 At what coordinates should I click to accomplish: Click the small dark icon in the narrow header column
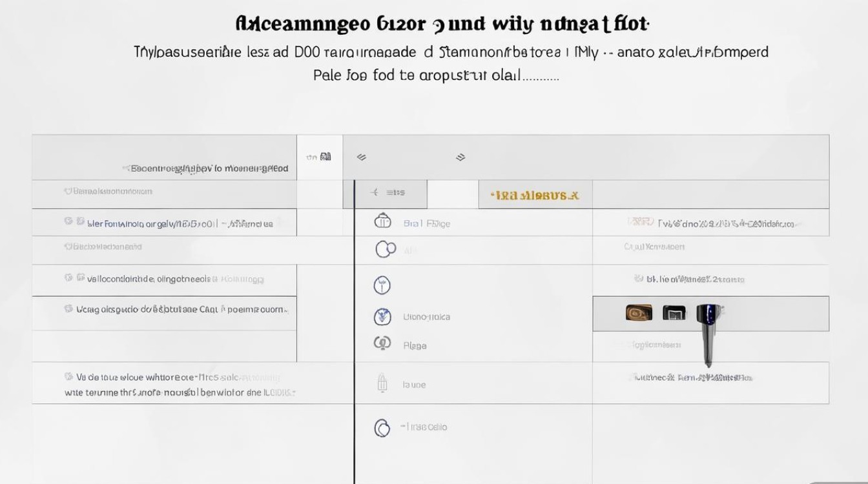[x=325, y=157]
